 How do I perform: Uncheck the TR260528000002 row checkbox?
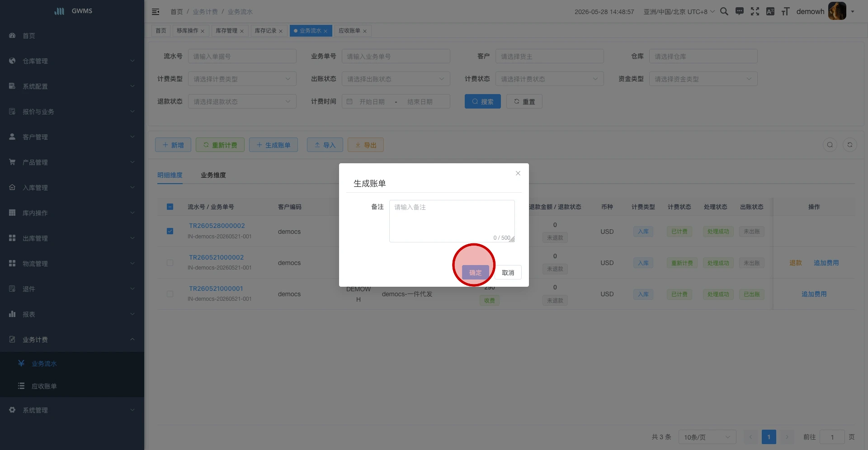[170, 231]
